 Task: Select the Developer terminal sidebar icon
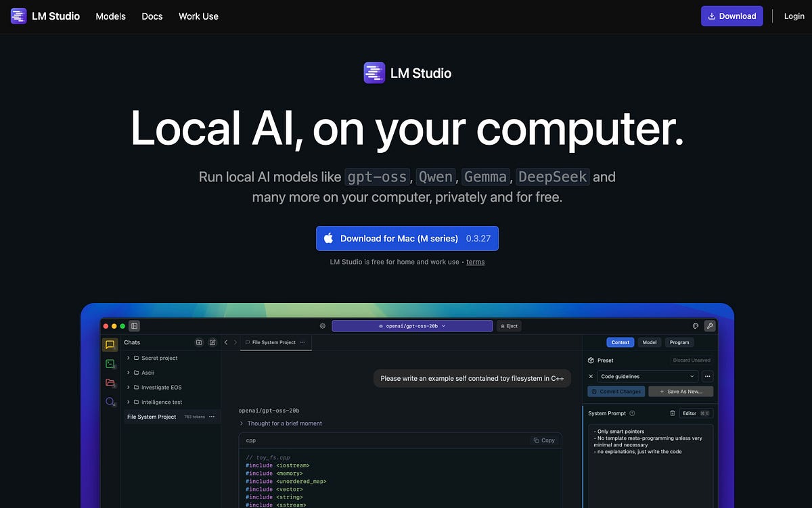point(109,363)
